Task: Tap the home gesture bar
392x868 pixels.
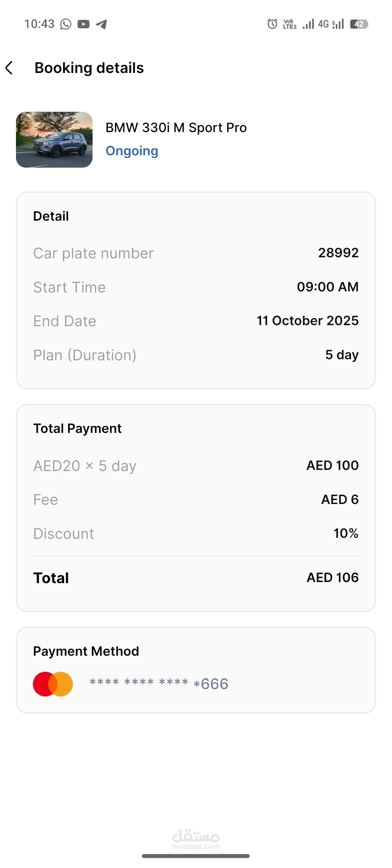Action: [196, 856]
